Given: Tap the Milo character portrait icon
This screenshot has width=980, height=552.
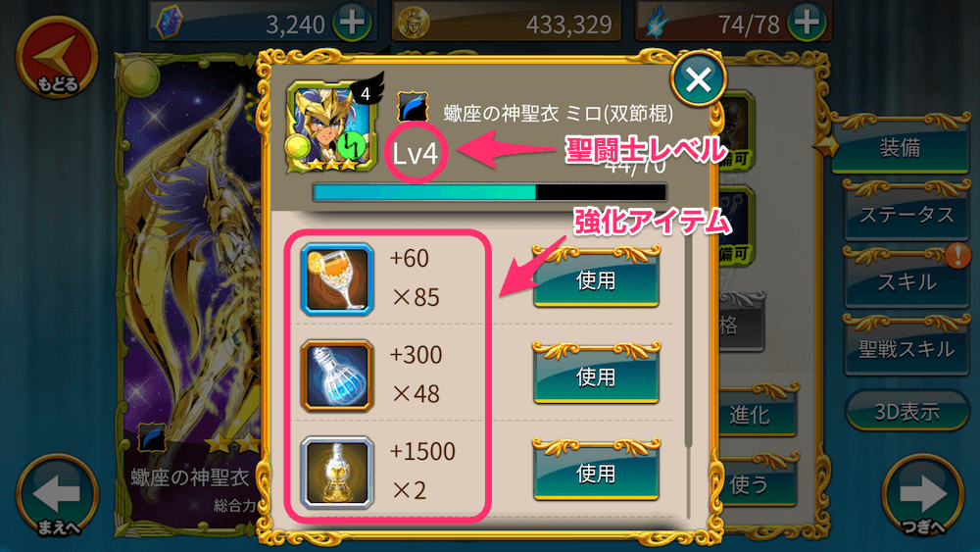Looking at the screenshot, I should pyautogui.click(x=332, y=126).
